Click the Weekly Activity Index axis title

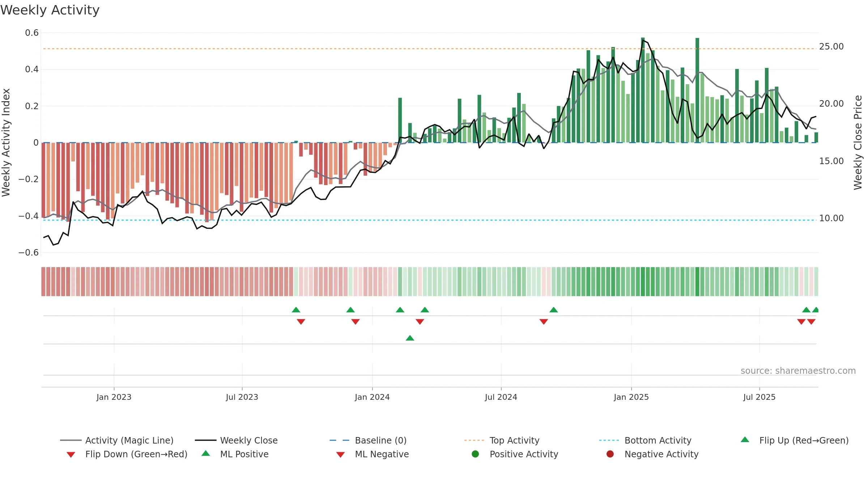coord(6,142)
